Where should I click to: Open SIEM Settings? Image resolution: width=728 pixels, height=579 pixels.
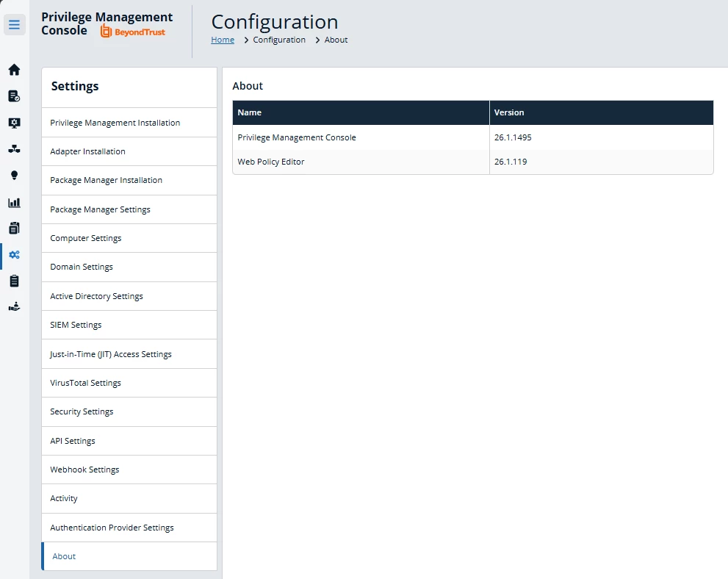(129, 325)
